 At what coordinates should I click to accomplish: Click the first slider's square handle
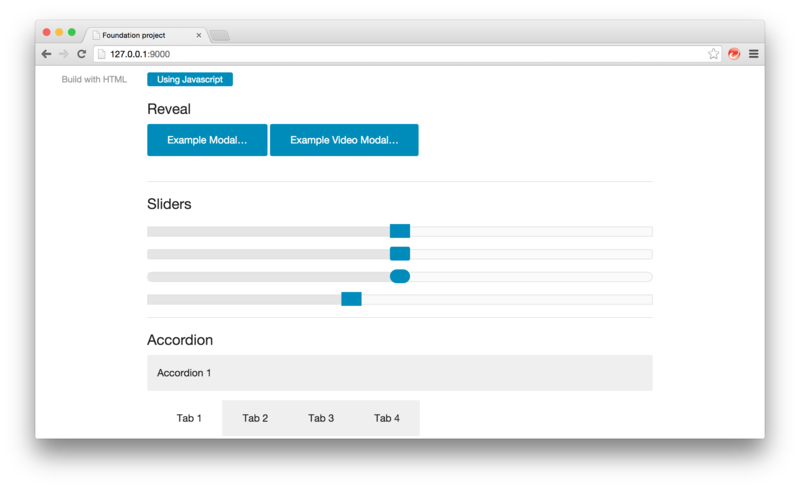(400, 231)
